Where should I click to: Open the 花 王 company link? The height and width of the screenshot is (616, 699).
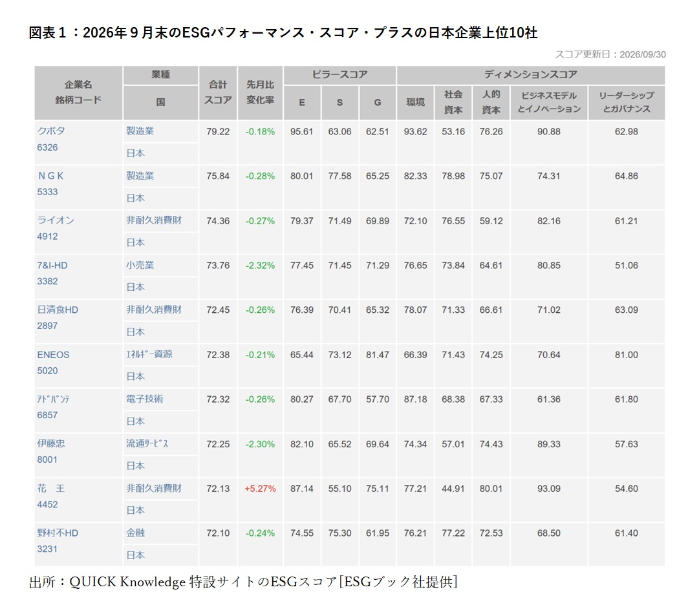click(x=51, y=489)
